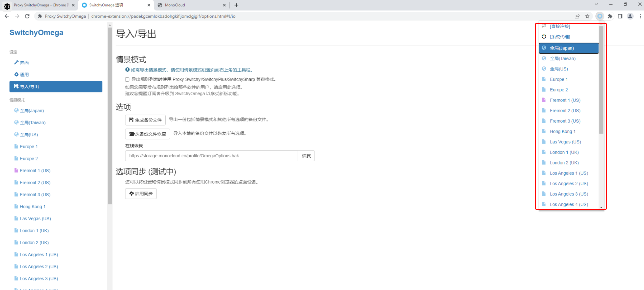Bookmark the page with the star icon
The width and height of the screenshot is (644, 290).
[587, 16]
